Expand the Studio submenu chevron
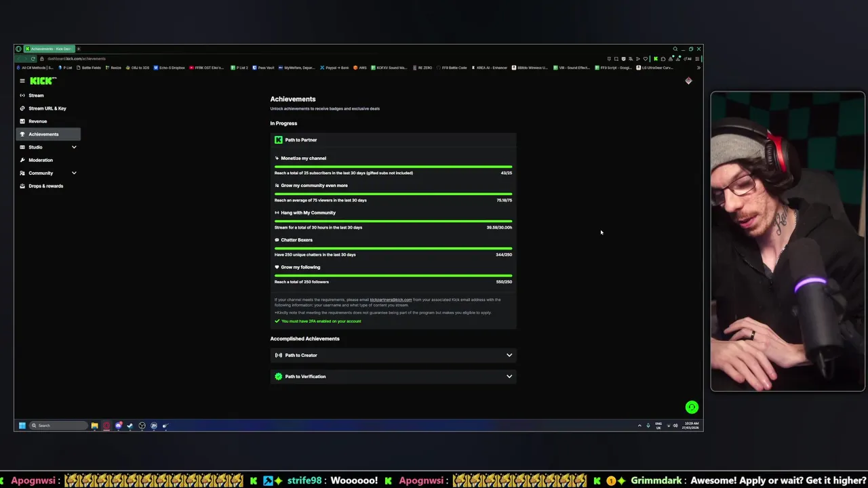 74,147
